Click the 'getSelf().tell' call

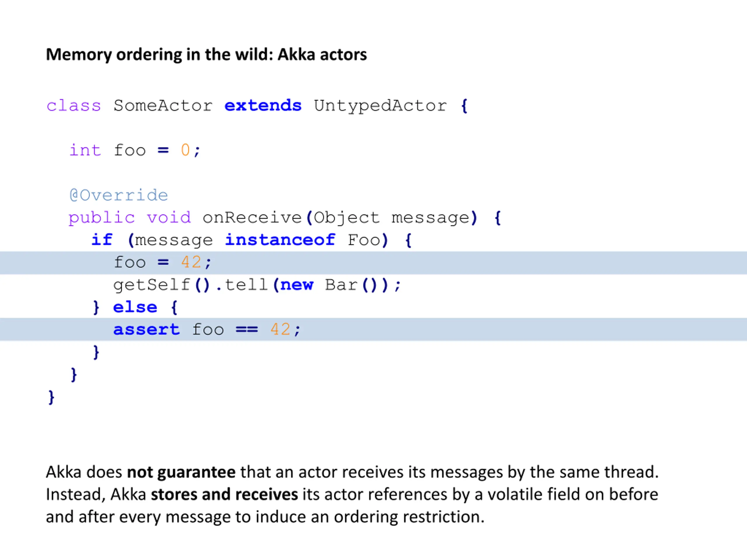(191, 285)
